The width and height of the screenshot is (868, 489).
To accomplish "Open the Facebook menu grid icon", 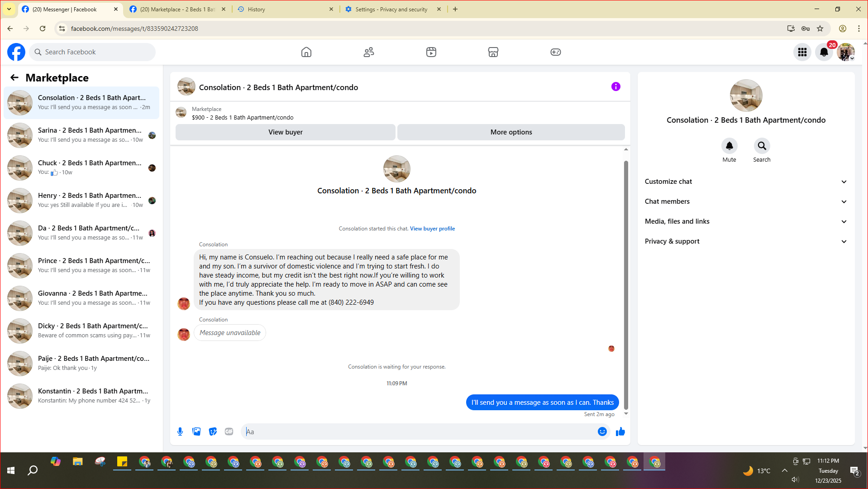I will [802, 52].
